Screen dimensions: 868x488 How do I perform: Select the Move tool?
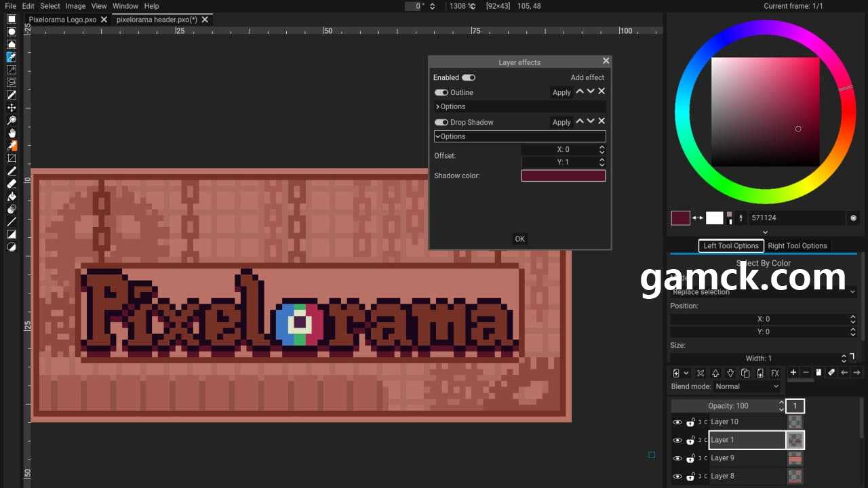12,108
